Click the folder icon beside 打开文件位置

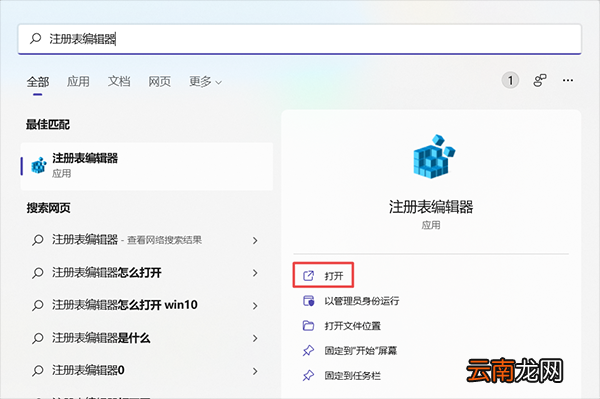[308, 326]
